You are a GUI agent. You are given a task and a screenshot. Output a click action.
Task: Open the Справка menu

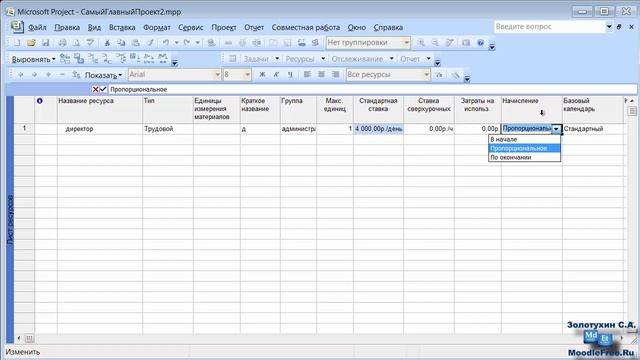click(x=388, y=27)
